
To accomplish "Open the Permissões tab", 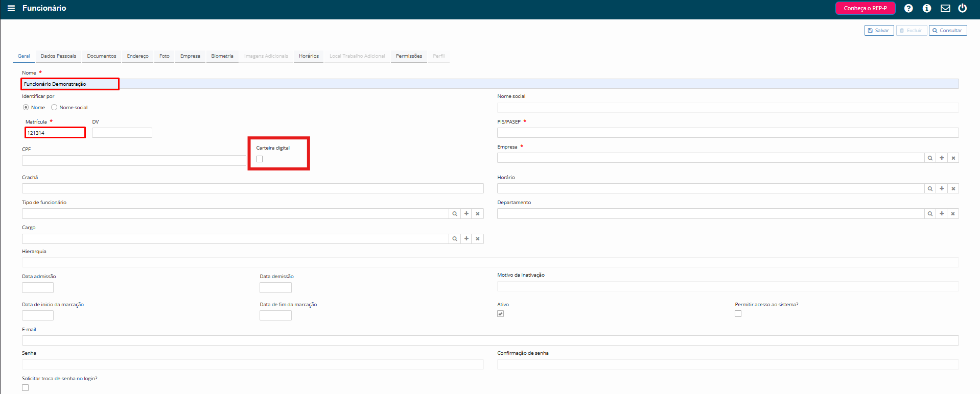I will (x=409, y=56).
